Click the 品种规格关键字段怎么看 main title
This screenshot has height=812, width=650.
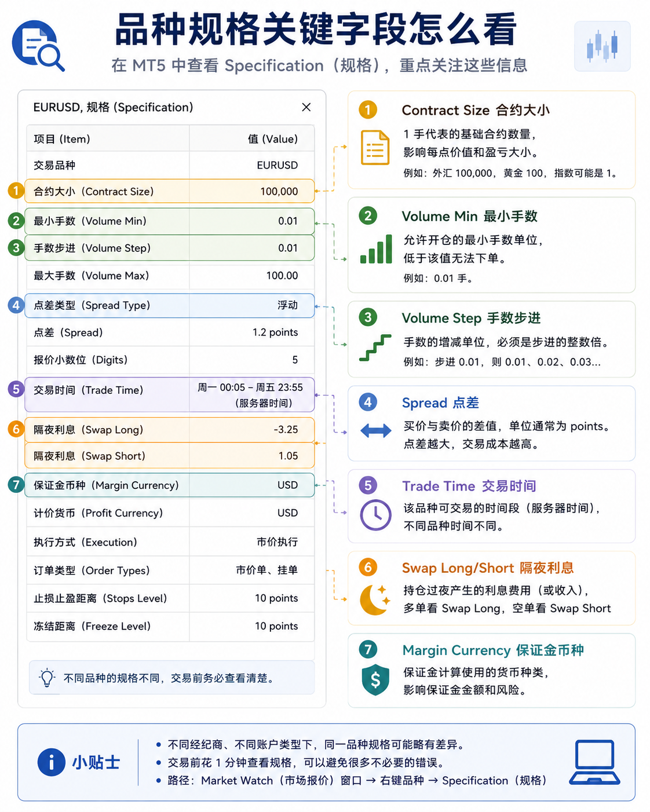pos(316,30)
